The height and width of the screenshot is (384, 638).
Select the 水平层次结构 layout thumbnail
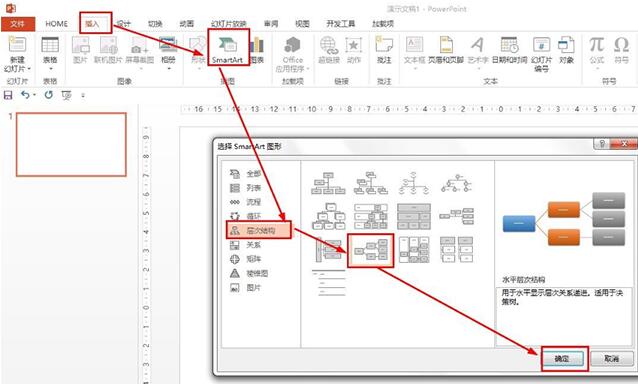371,250
